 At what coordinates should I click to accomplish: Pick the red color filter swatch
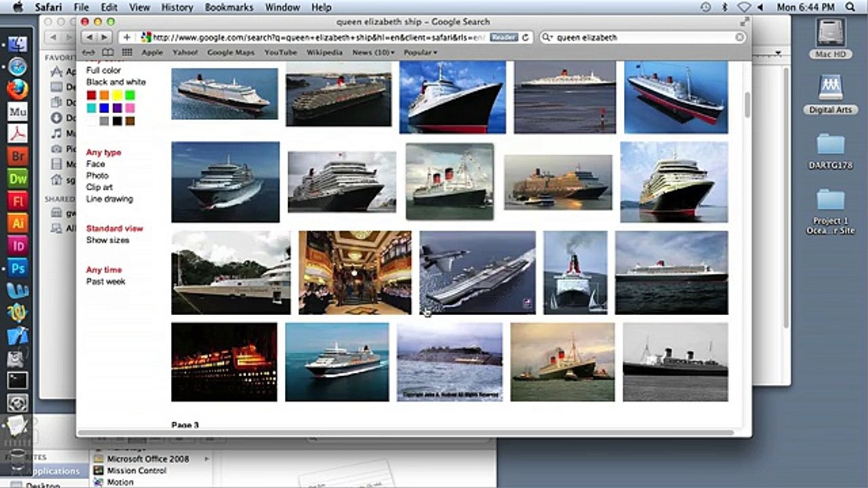coord(92,96)
